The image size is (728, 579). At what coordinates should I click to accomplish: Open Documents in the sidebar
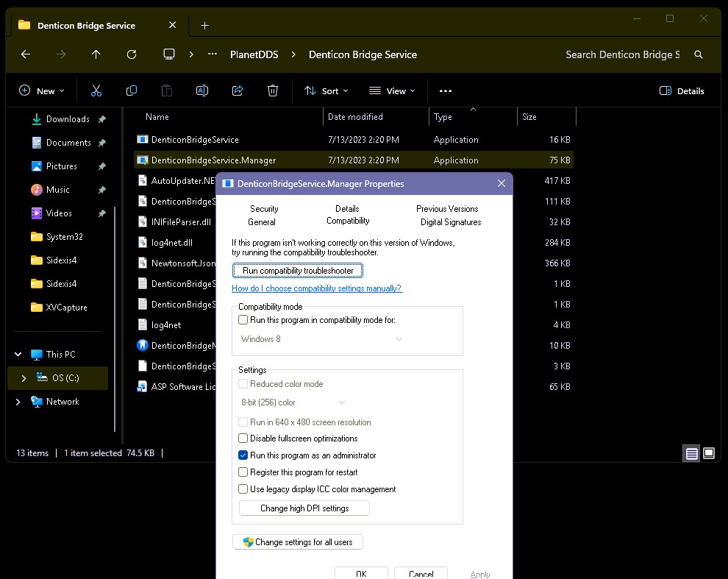pos(68,143)
